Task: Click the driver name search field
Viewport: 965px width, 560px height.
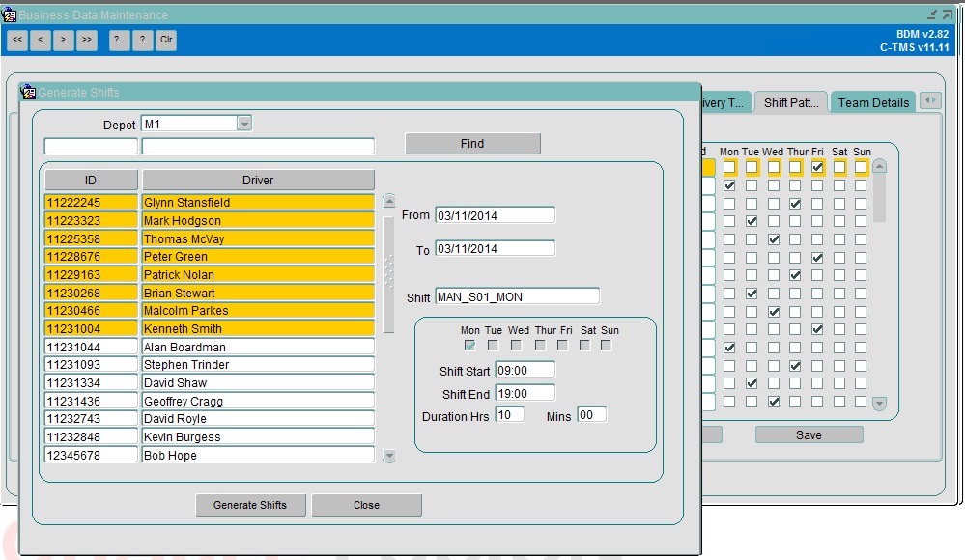Action: pos(258,147)
